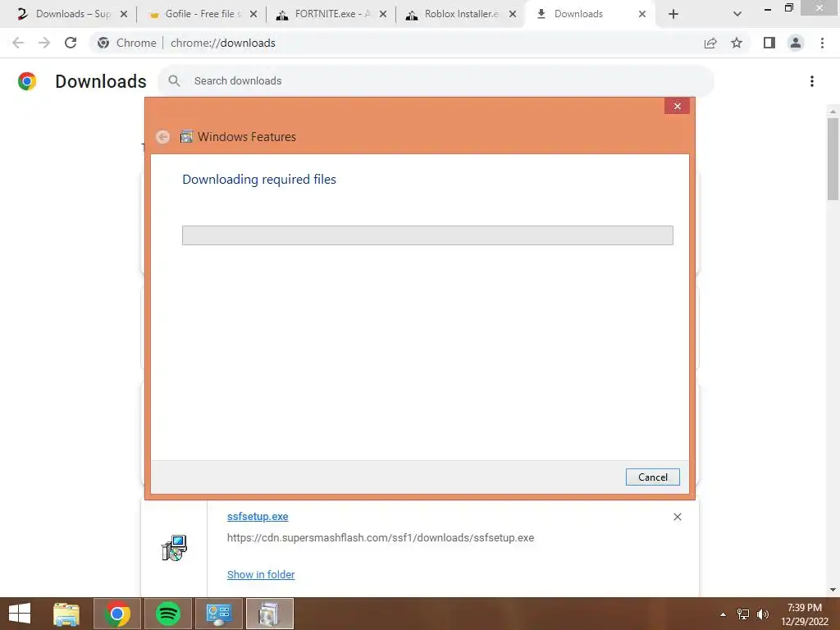Viewport: 840px width, 630px height.
Task: Open the network tray icon
Action: pyautogui.click(x=743, y=614)
